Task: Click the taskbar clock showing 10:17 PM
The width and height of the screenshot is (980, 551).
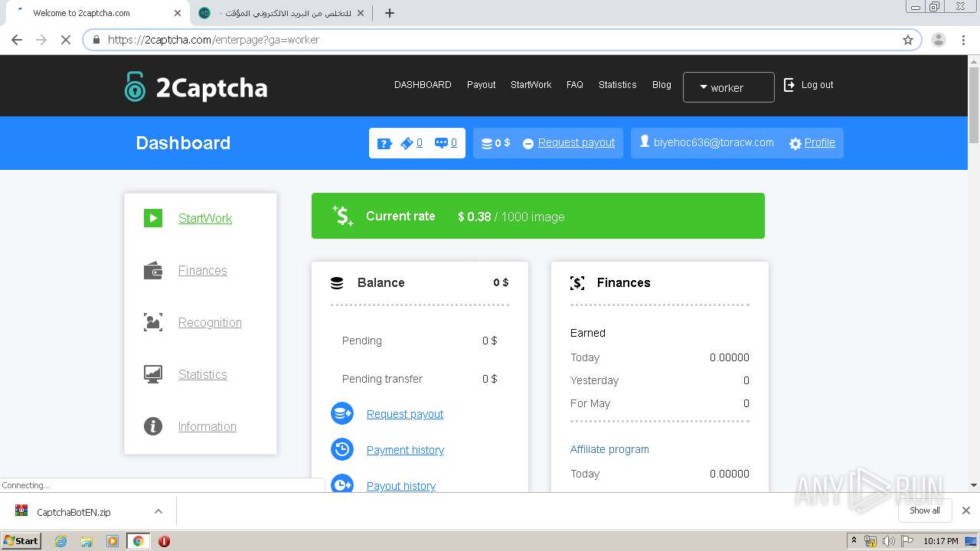Action: (x=940, y=541)
